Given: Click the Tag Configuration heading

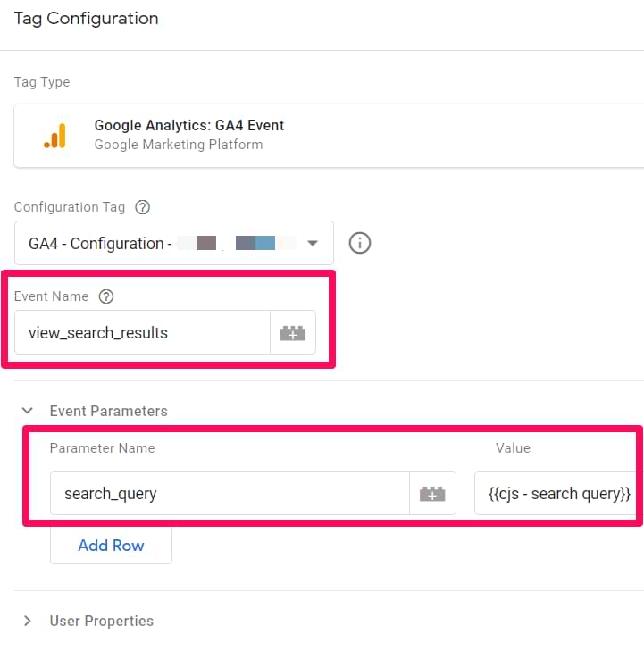Looking at the screenshot, I should click(x=87, y=19).
